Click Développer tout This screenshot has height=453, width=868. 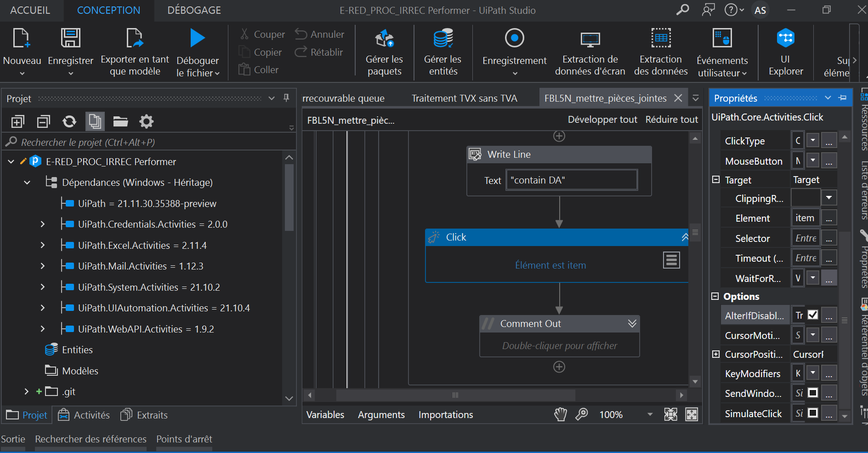click(602, 120)
